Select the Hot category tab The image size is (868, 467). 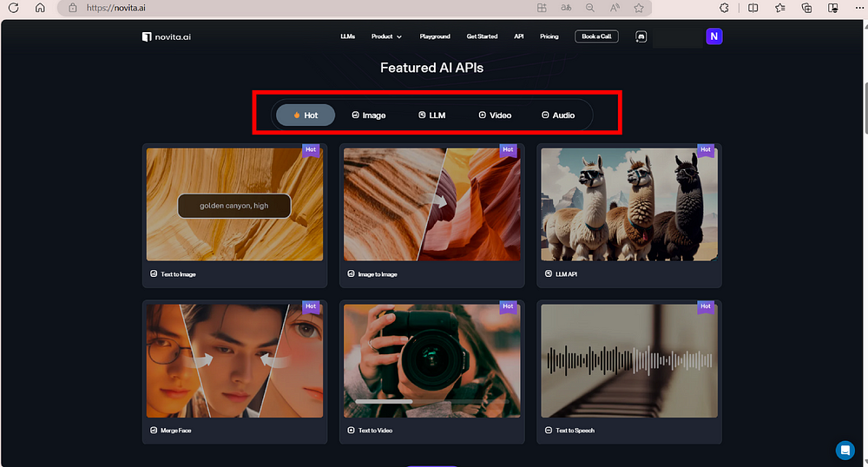click(x=306, y=115)
